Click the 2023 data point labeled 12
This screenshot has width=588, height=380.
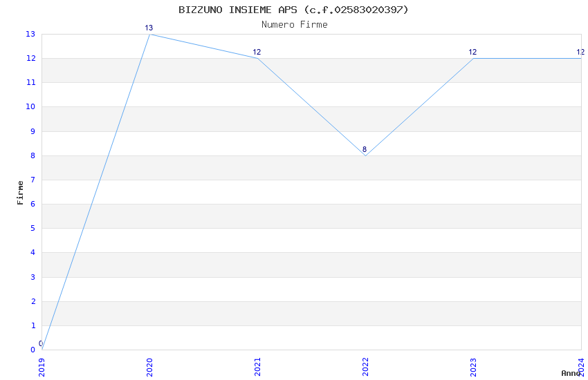(474, 59)
